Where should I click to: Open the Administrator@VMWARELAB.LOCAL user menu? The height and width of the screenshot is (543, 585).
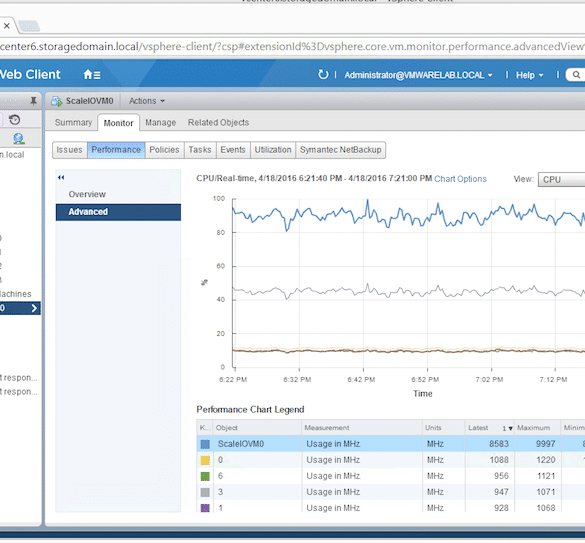(x=418, y=75)
